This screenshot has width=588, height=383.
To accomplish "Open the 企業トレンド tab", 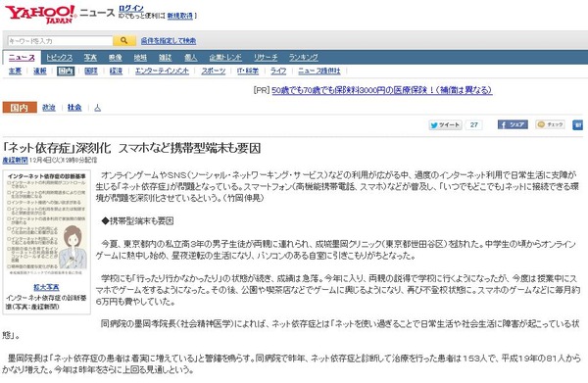I will [x=225, y=58].
